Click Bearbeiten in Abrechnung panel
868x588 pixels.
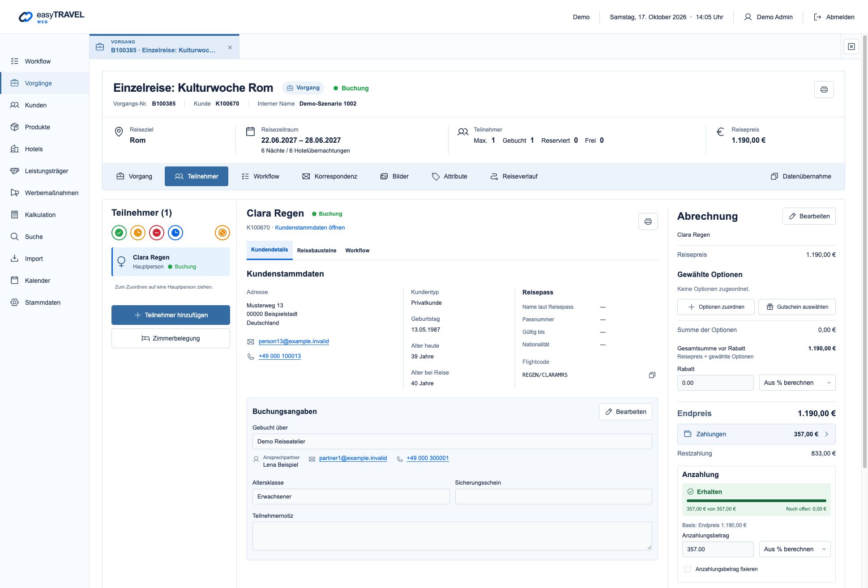tap(809, 216)
